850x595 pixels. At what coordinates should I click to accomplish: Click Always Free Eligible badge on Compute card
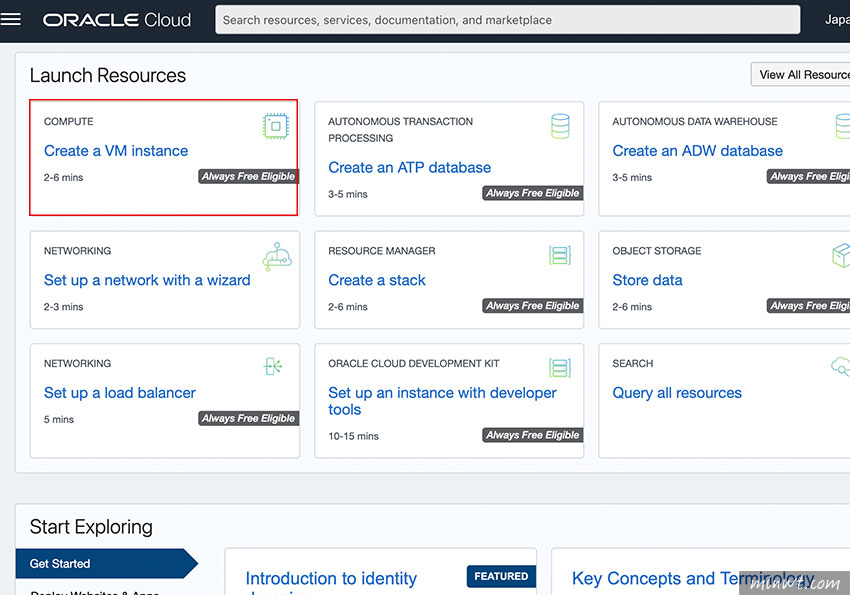248,177
